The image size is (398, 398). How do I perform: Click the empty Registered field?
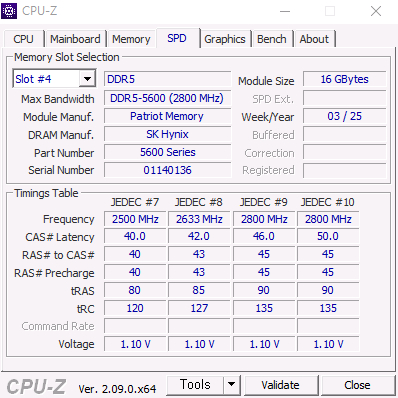click(345, 170)
